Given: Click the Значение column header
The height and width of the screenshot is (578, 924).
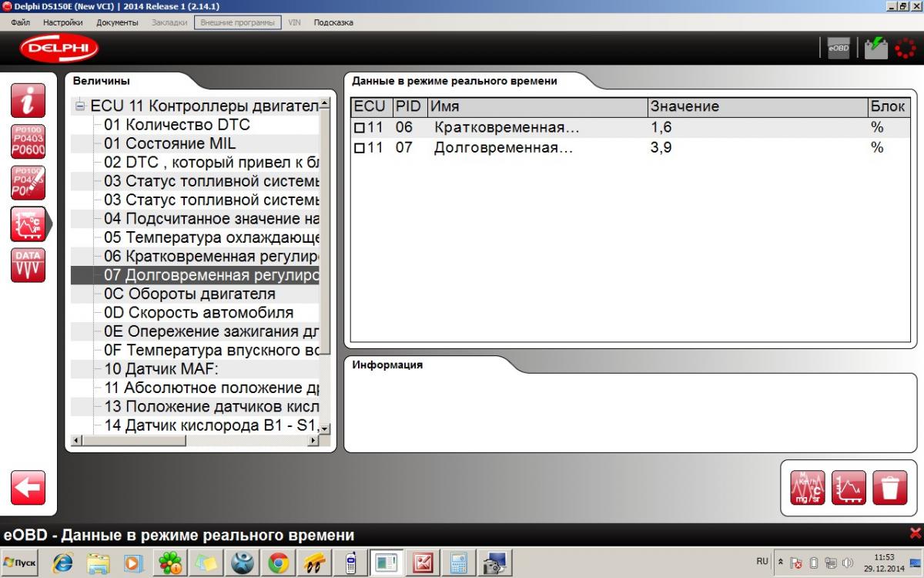Looking at the screenshot, I should coord(757,107).
